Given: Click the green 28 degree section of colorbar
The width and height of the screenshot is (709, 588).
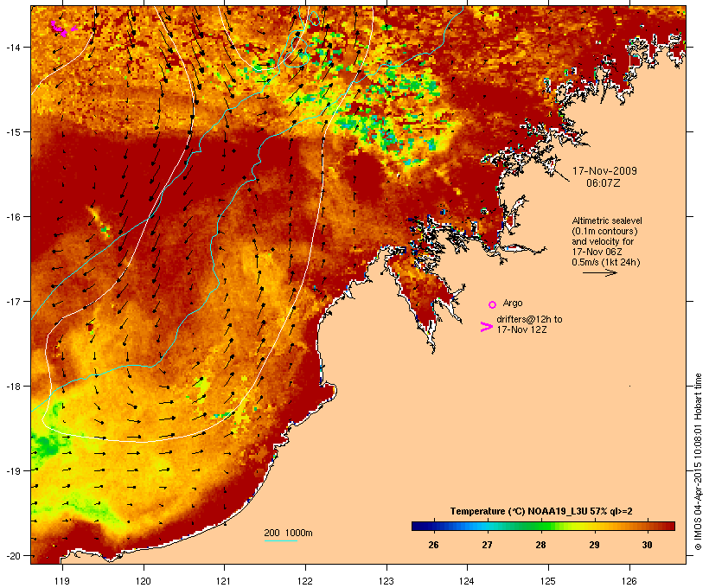Looking at the screenshot, I should (540, 526).
